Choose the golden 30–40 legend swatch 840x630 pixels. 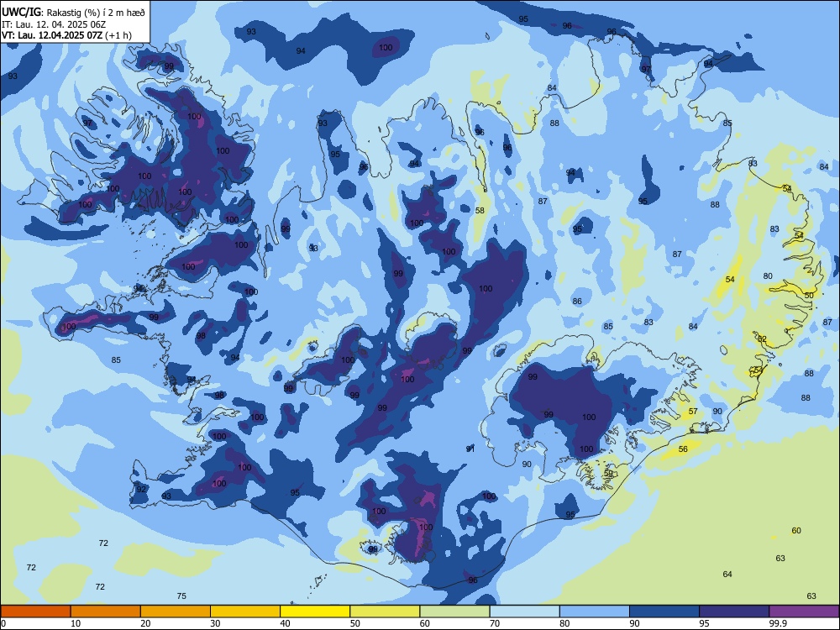click(x=245, y=612)
